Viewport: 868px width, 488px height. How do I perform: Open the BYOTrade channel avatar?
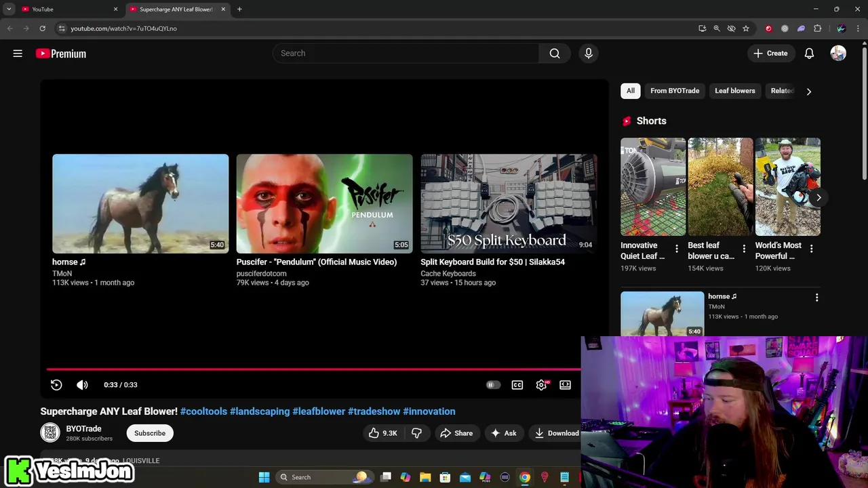(50, 432)
